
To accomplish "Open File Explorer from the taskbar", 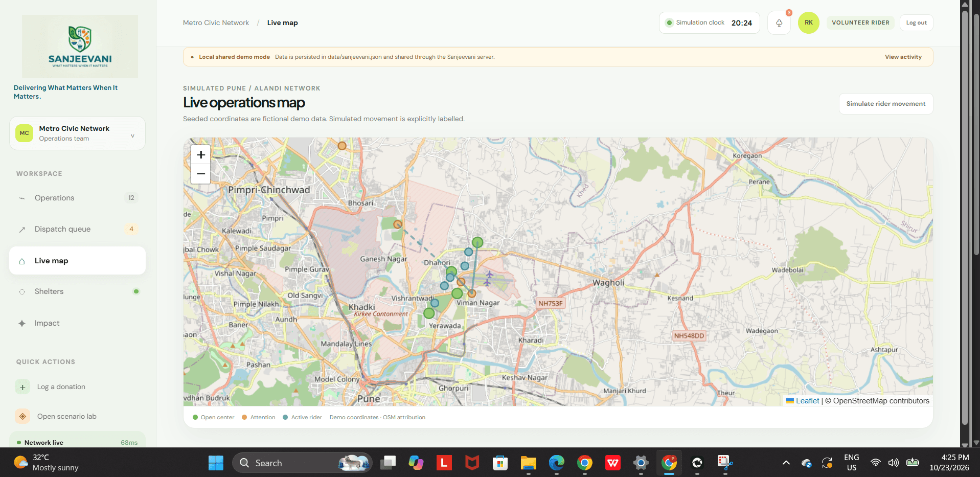I will click(x=528, y=463).
